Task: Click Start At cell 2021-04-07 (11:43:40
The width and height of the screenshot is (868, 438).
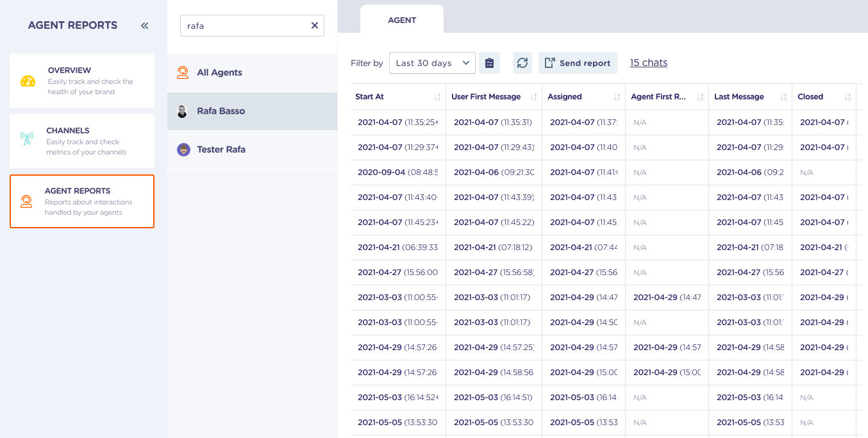Action: pos(398,198)
